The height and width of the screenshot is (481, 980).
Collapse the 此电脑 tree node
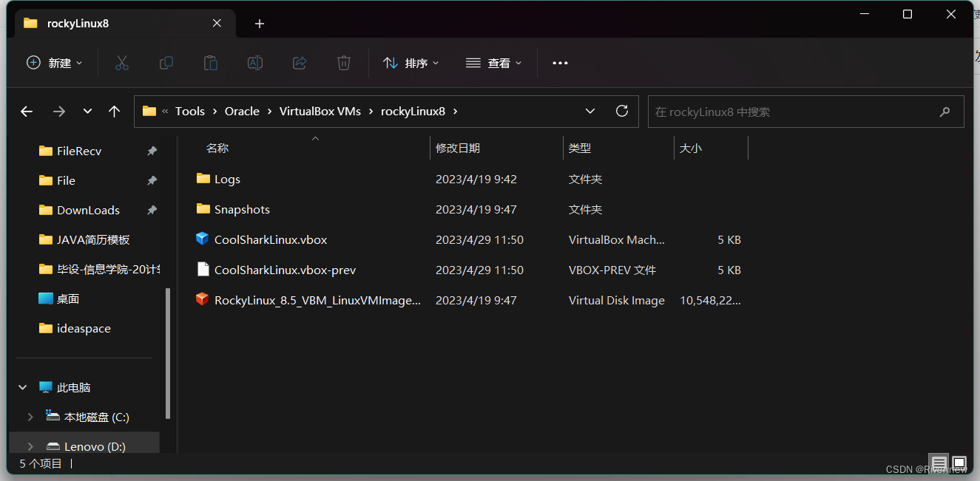[23, 387]
